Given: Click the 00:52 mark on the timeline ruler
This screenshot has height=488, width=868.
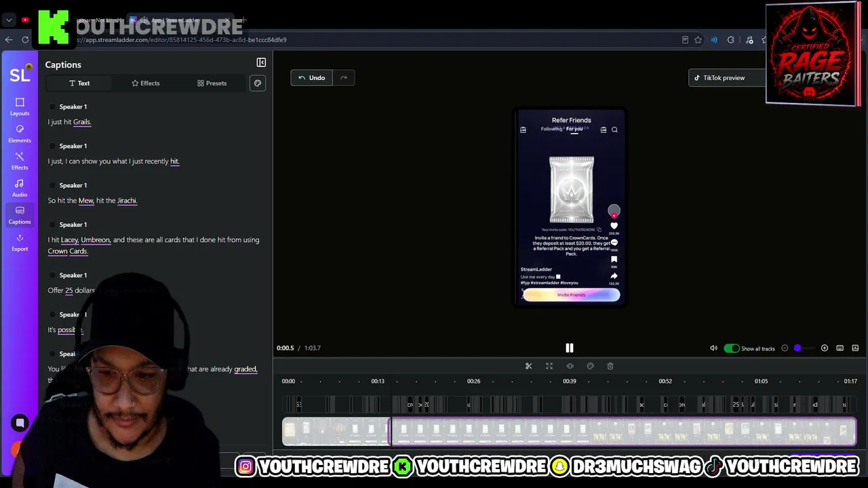Looking at the screenshot, I should tap(665, 381).
